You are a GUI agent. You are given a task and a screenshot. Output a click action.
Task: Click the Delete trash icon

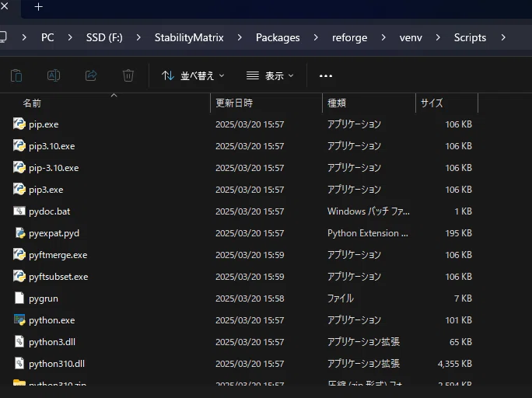click(128, 75)
